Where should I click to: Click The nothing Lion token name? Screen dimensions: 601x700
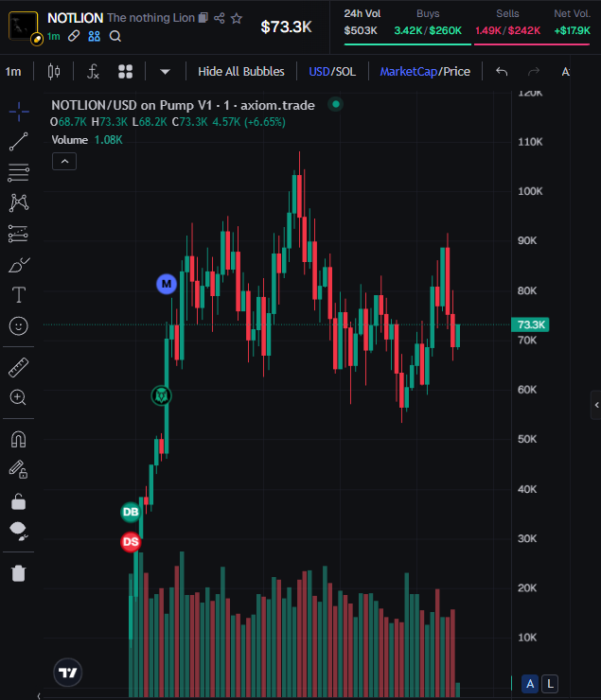150,18
